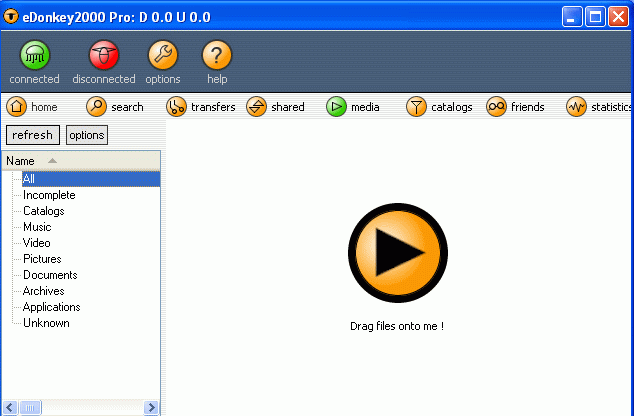Click the horizontal scrollbar thumb
Image resolution: width=634 pixels, height=416 pixels.
click(30, 407)
